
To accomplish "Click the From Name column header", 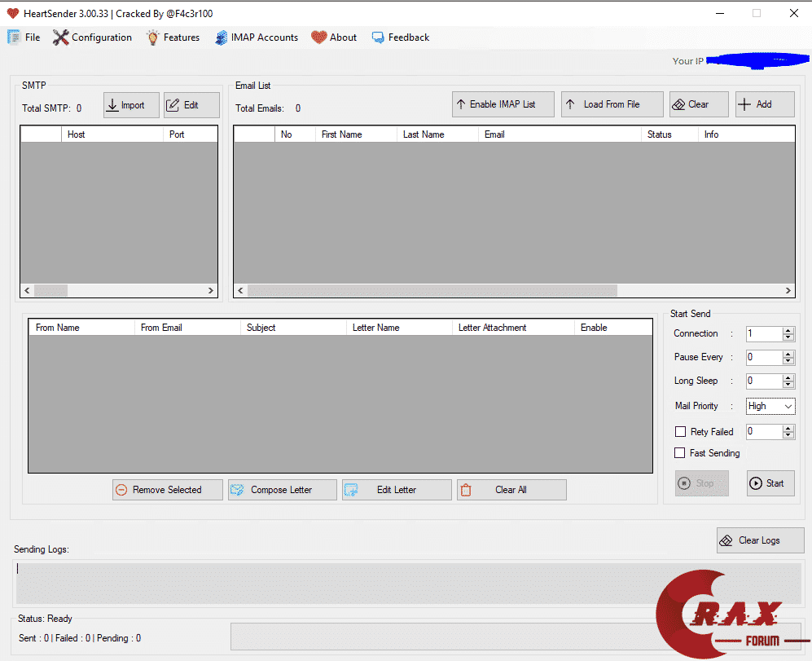I will (81, 328).
